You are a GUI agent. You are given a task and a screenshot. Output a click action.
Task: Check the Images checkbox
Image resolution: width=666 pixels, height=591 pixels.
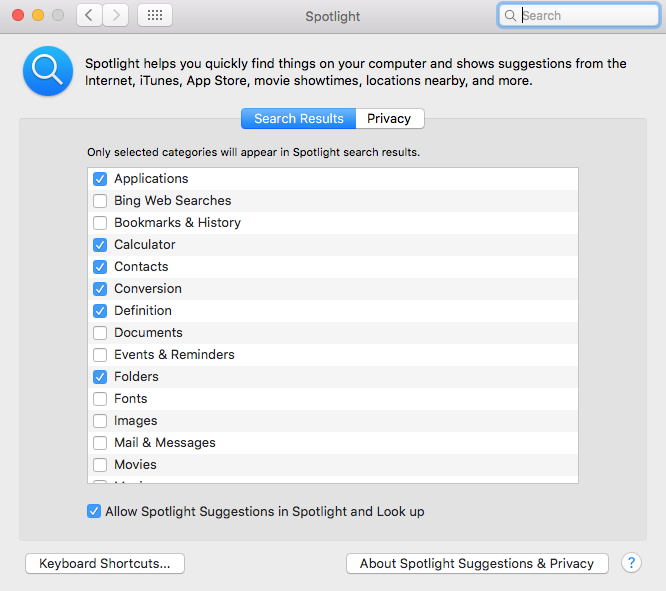tap(100, 421)
